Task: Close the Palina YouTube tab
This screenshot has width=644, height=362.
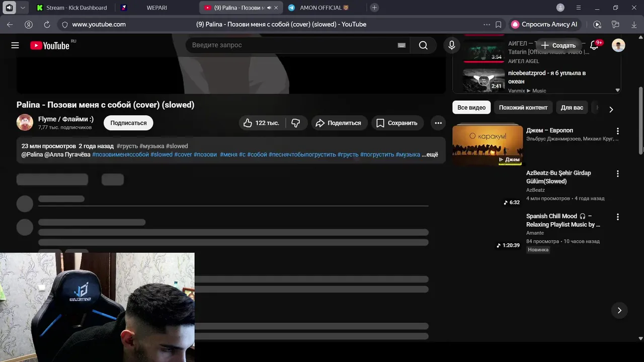Action: click(x=276, y=8)
